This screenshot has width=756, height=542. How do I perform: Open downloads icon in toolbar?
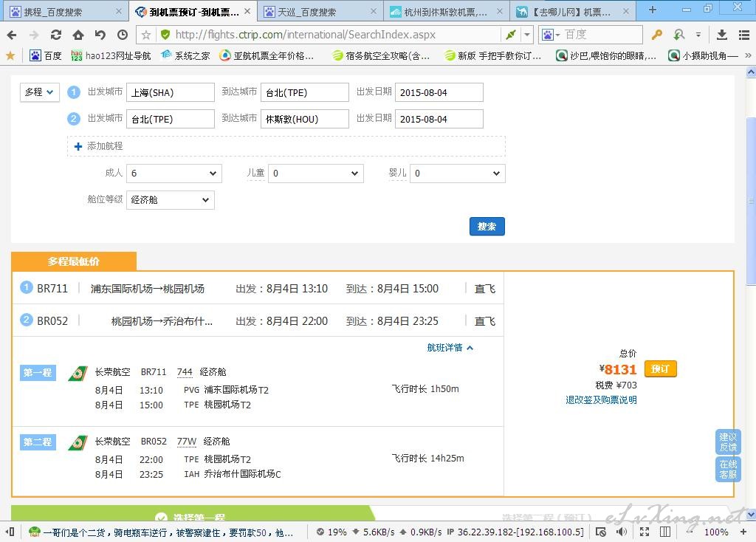pyautogui.click(x=722, y=35)
